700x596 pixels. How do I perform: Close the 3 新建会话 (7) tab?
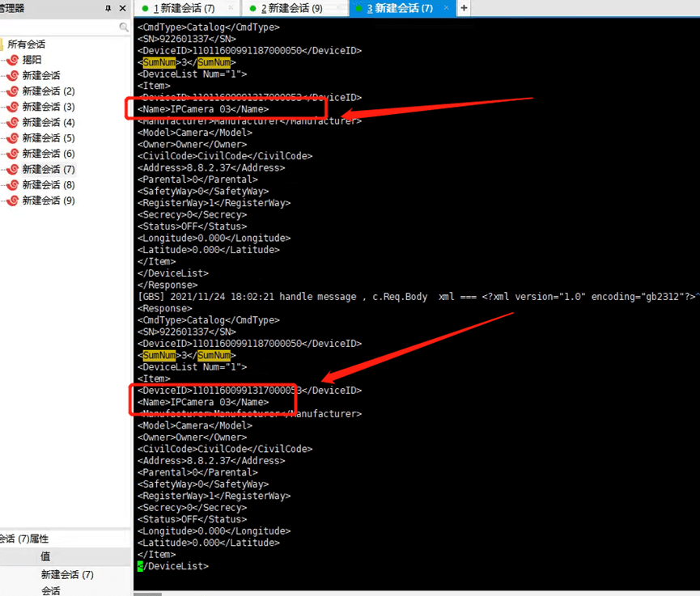pyautogui.click(x=446, y=8)
